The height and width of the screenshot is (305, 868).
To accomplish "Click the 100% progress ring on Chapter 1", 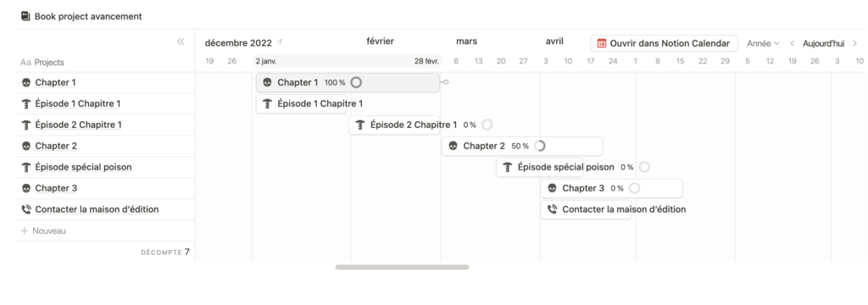I will [357, 82].
